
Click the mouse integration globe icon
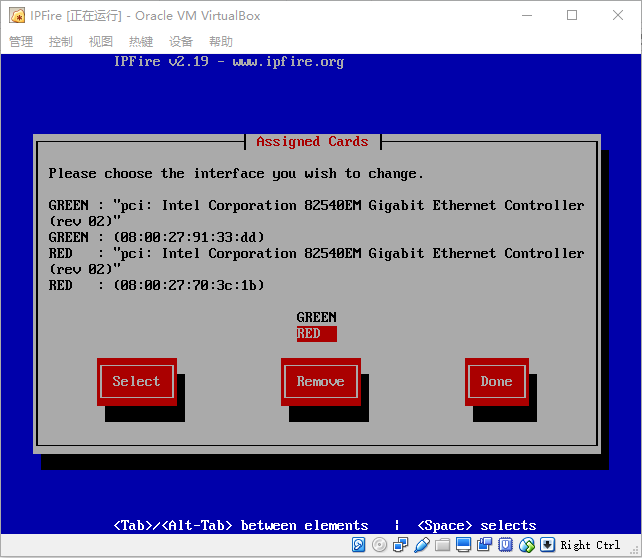527,545
